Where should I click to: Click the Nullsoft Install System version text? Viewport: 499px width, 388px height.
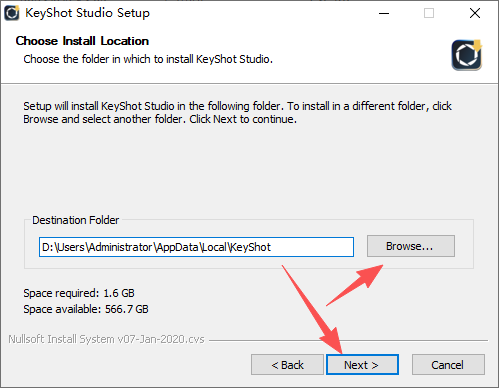[106, 339]
